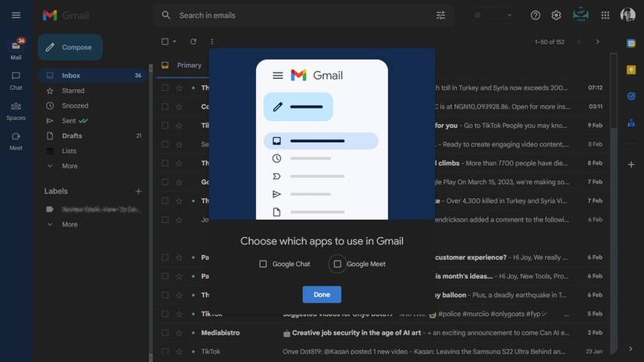Open the TikTok email dated 23 Jan

pyautogui.click(x=384, y=352)
